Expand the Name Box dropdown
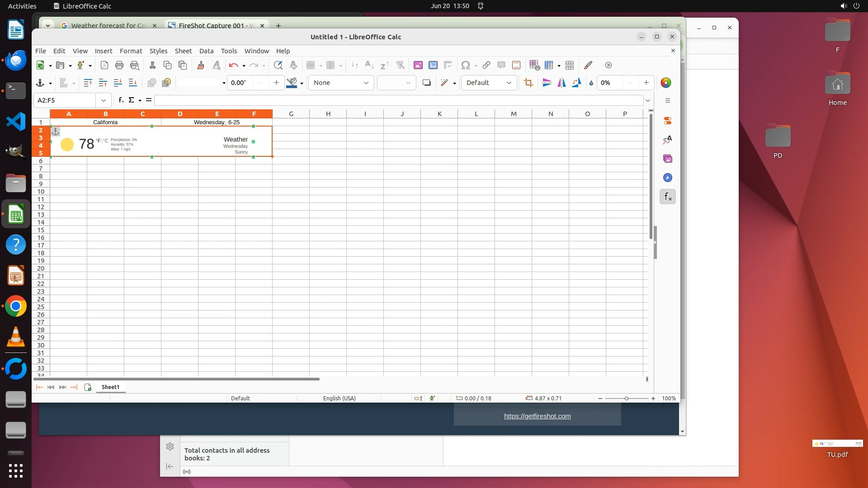The image size is (868, 488). tap(104, 100)
